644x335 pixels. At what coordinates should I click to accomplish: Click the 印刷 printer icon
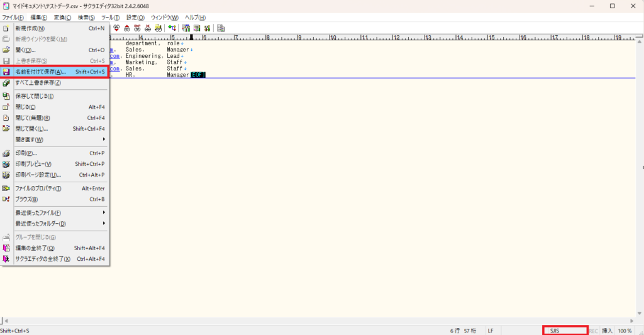[x=6, y=153]
